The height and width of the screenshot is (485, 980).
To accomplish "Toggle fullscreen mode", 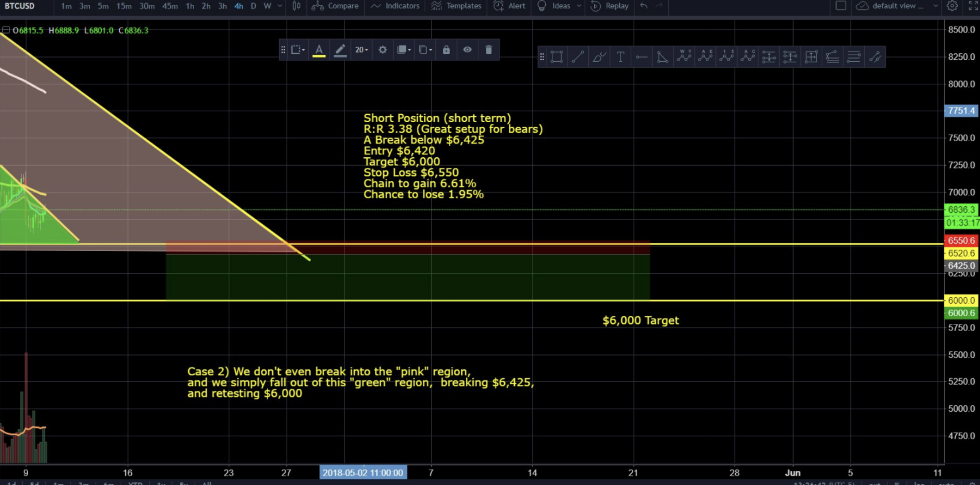I will 973,6.
